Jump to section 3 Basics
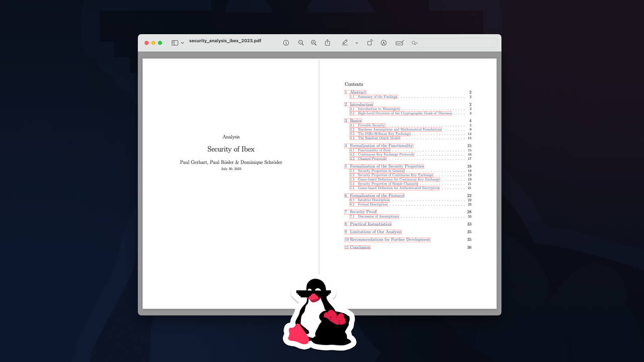Image resolution: width=644 pixels, height=362 pixels. [353, 121]
